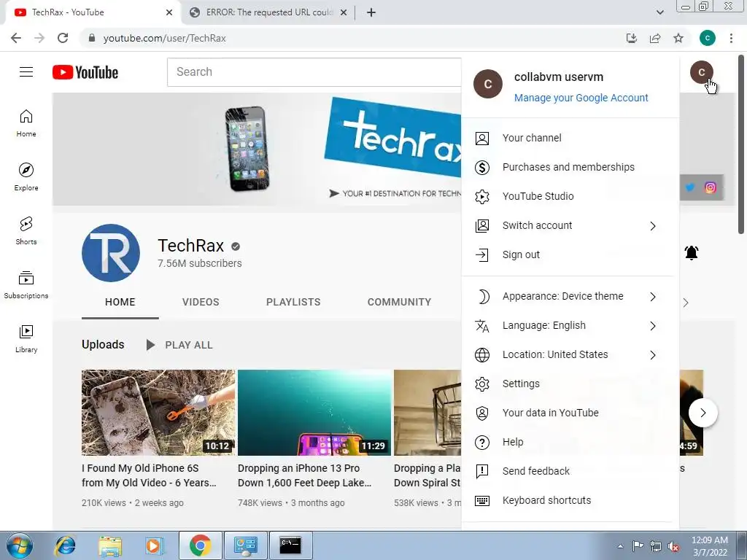Click Manage your Google Account link
The height and width of the screenshot is (560, 747).
tap(581, 98)
